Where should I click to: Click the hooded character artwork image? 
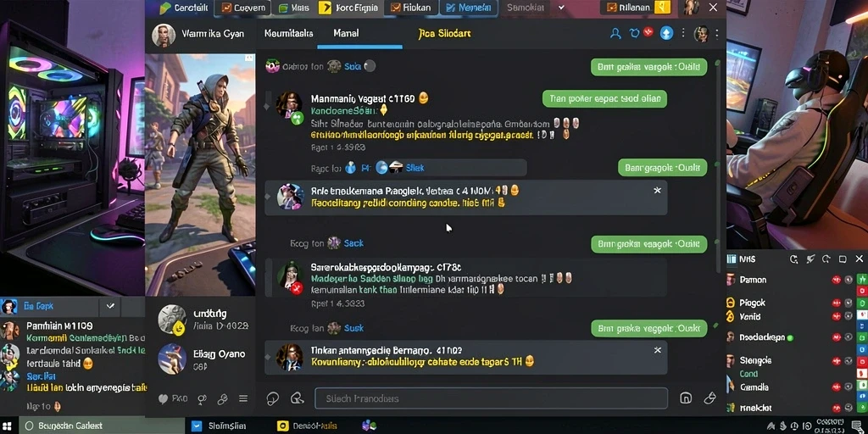200,175
